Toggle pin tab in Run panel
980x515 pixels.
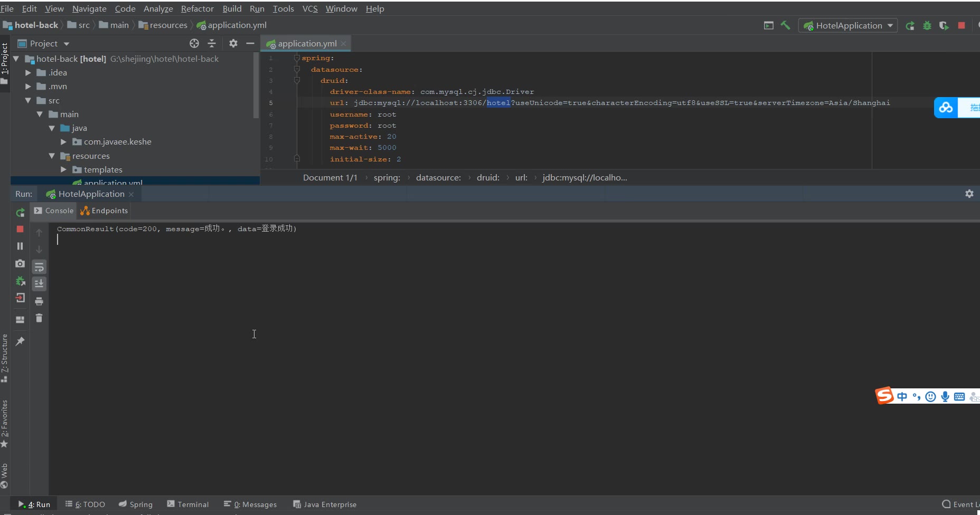tap(20, 341)
